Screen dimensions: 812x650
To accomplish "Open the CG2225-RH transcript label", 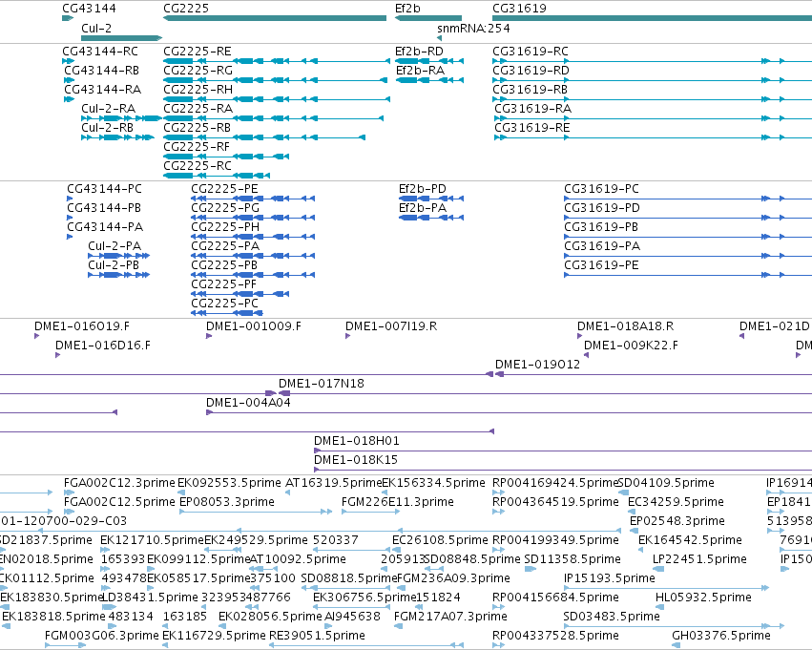I will (x=198, y=90).
